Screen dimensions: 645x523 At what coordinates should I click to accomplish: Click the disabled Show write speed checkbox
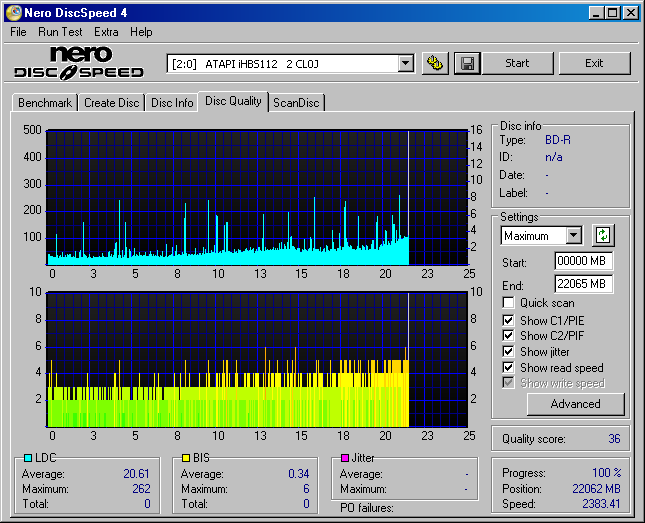click(508, 383)
